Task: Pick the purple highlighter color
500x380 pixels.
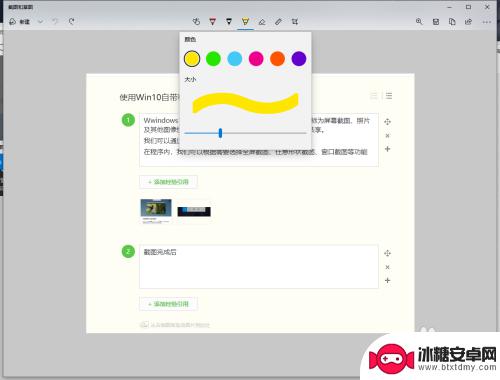Action: (x=299, y=59)
